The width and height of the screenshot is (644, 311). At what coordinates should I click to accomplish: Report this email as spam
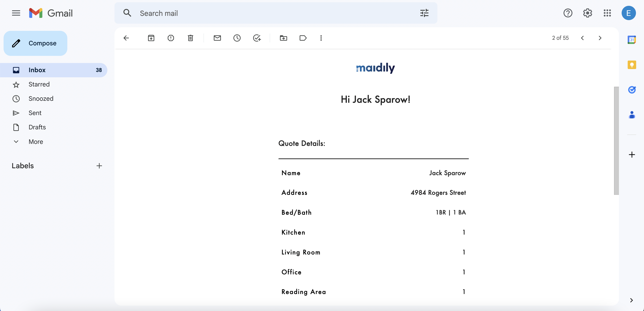click(171, 38)
